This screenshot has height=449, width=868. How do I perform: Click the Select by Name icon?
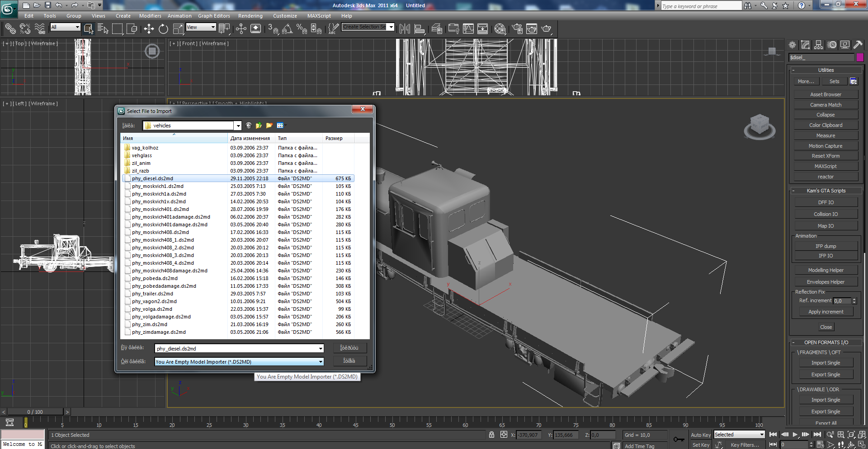point(103,29)
